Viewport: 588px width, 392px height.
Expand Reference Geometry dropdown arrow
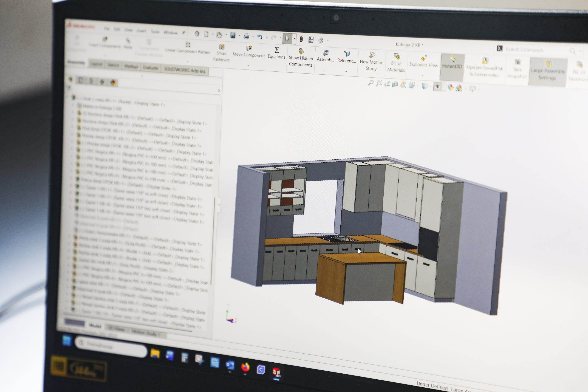click(x=346, y=71)
